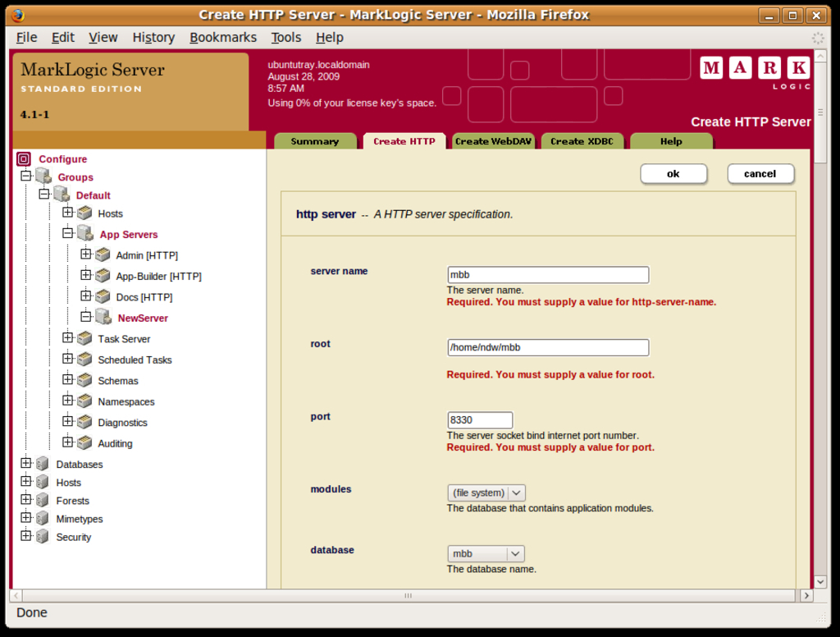Click the Docs [HTTP] box icon
The image size is (840, 637).
103,296
